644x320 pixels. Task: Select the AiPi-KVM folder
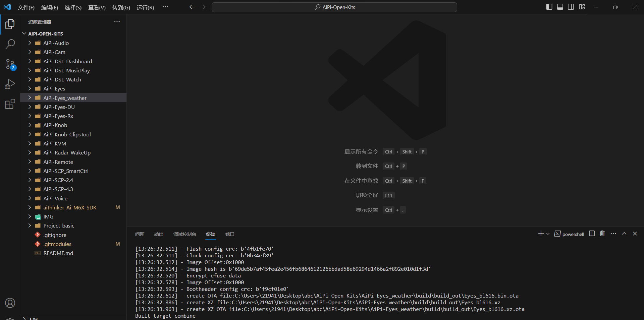click(73, 143)
